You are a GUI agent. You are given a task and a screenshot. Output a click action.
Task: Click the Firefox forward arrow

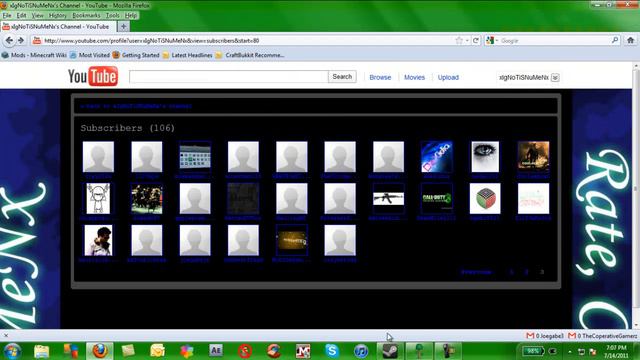(21, 40)
